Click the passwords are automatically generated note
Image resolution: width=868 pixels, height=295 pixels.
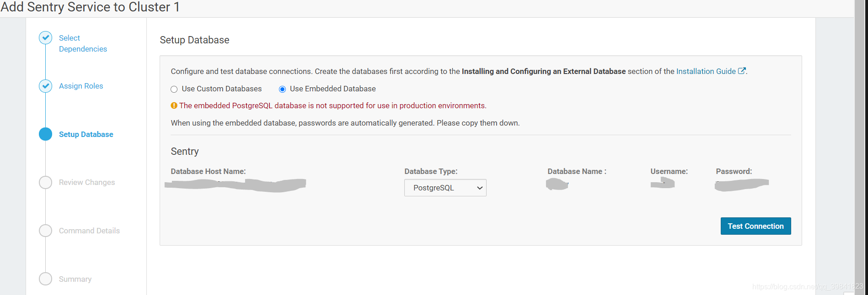click(345, 123)
